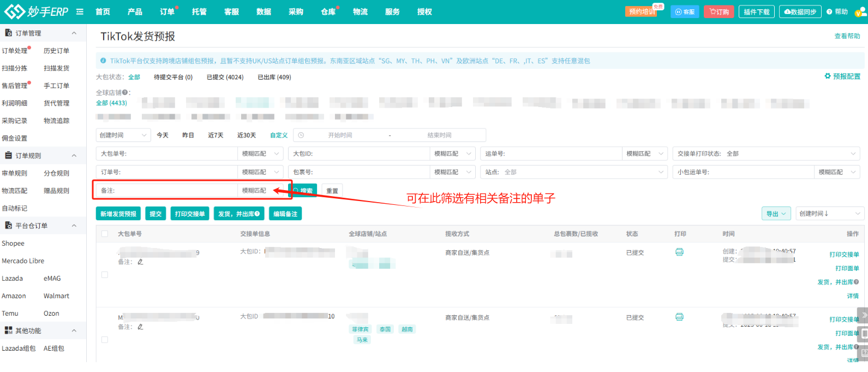
Task: Click the 重置 reset button
Action: 332,191
